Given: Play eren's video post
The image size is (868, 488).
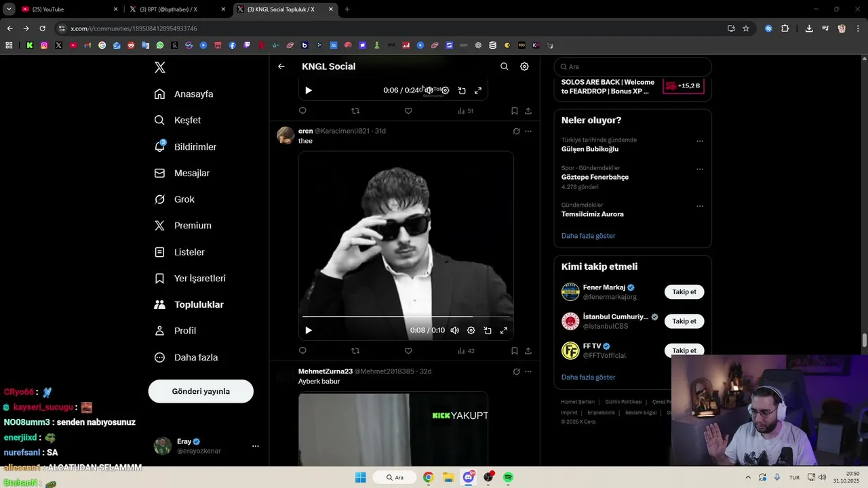Looking at the screenshot, I should [x=309, y=330].
